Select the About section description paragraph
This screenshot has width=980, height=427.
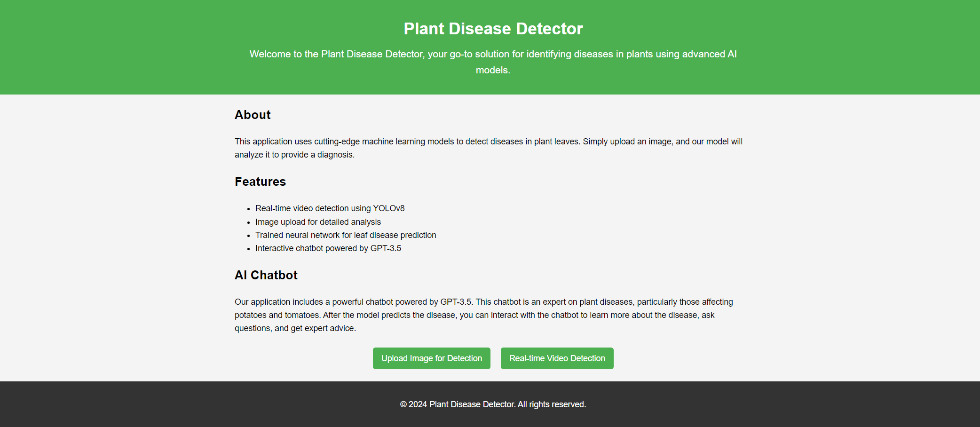pyautogui.click(x=489, y=148)
